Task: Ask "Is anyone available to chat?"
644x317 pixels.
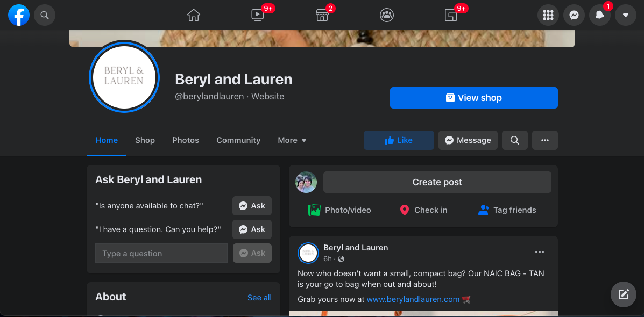Action: click(252, 206)
